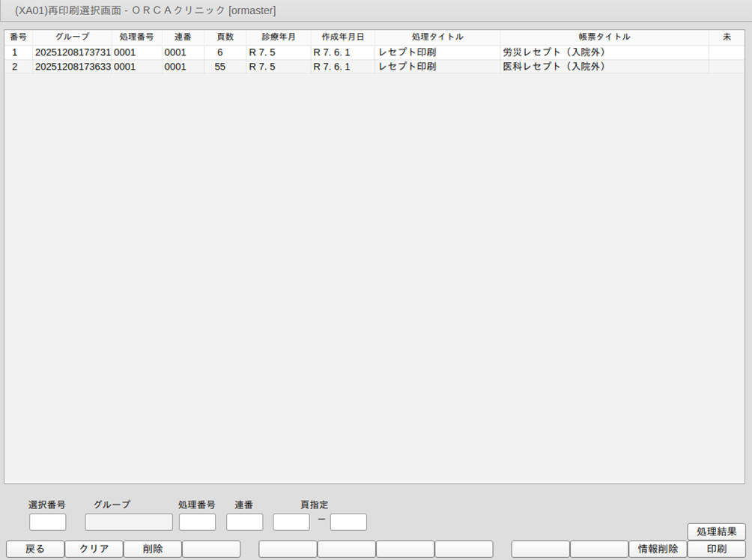Click the 処理タイトル column header
The image size is (752, 560).
click(437, 37)
